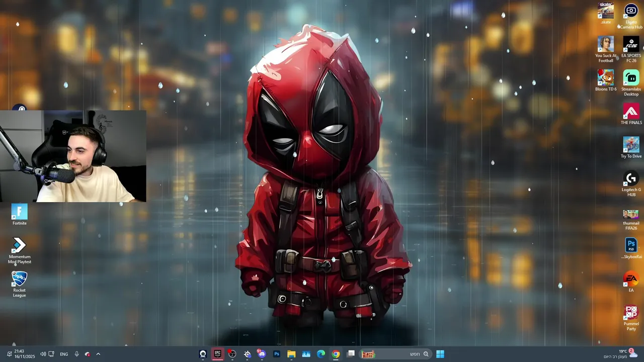
Task: Open Elgato Camera Hub shortcut
Action: tap(631, 16)
